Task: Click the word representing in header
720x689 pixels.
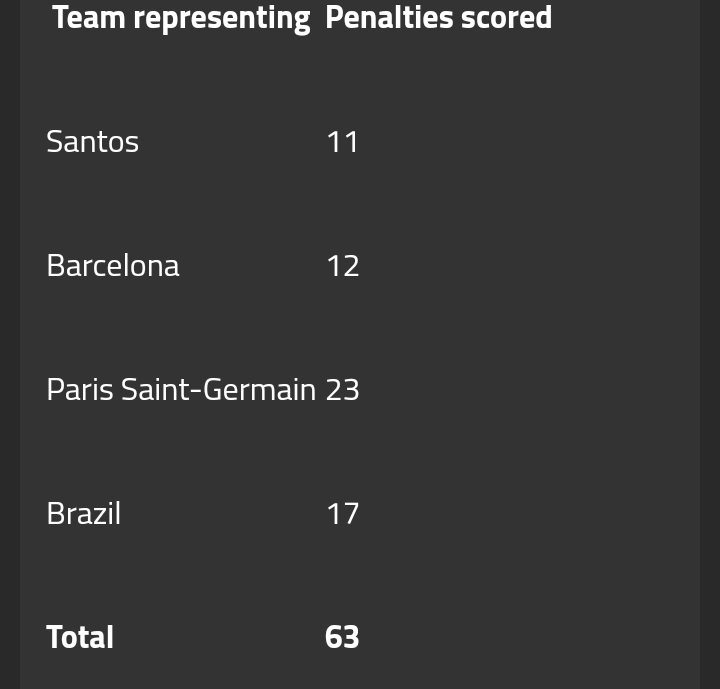Action: (222, 19)
